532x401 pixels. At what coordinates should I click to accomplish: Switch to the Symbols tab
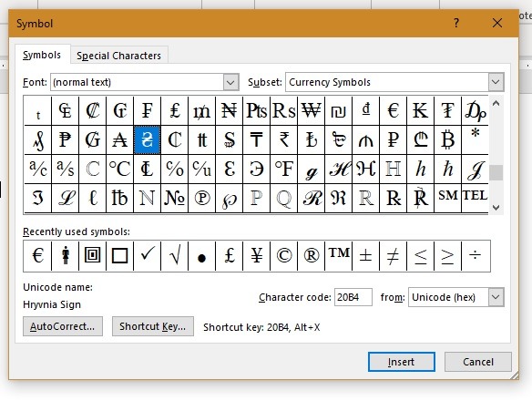point(42,55)
